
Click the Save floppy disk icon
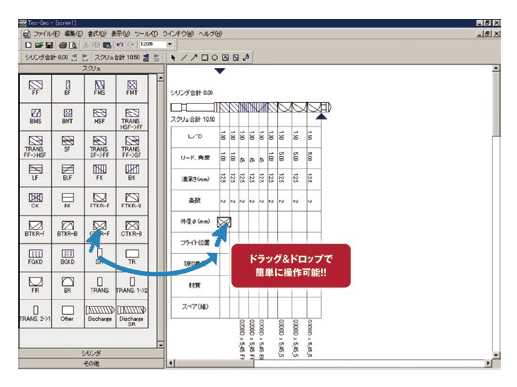coord(50,45)
